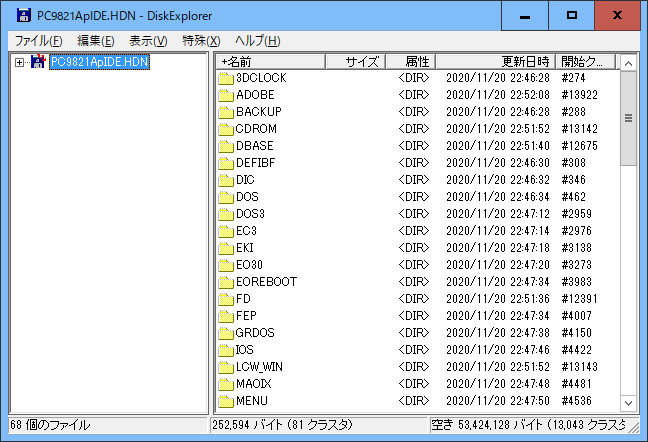The height and width of the screenshot is (442, 648).
Task: Click the ADOBE folder icon
Action: [x=225, y=94]
